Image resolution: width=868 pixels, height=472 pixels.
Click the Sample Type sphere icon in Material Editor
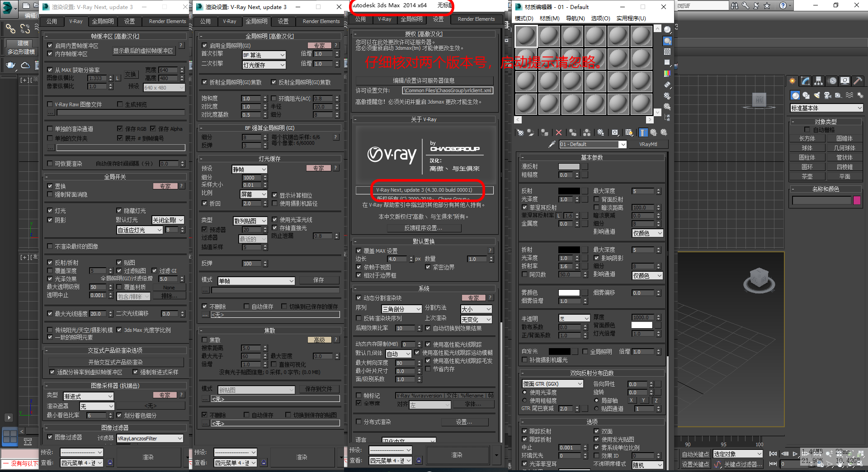[x=667, y=30]
